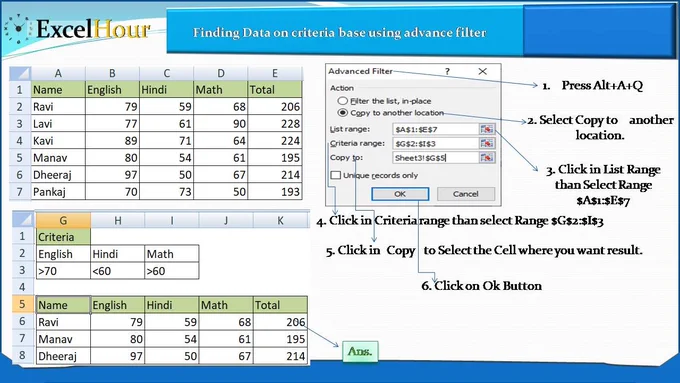This screenshot has width=680, height=383.
Task: Click the cell 'Kavi'
Action: [x=58, y=141]
